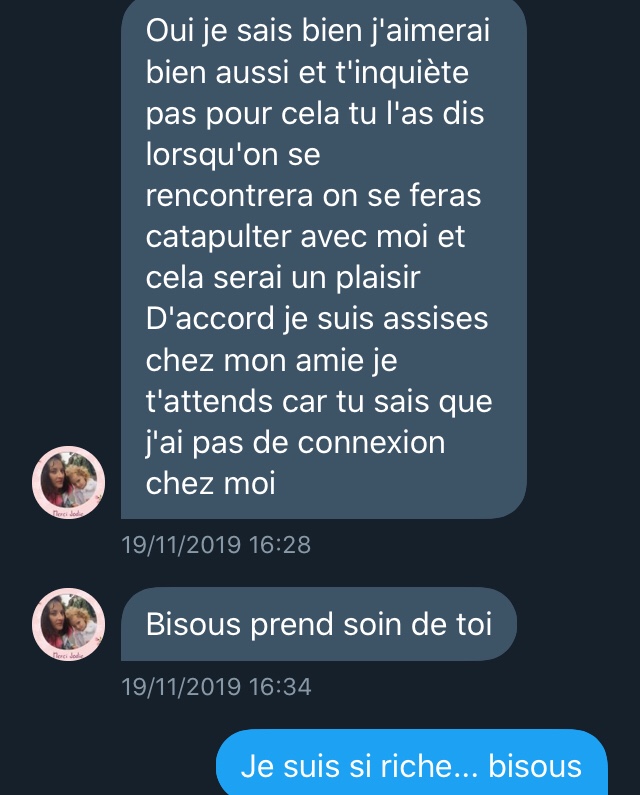640x795 pixels.
Task: Tap the line 'Oui je sais bien j'aimerai'
Action: [318, 31]
